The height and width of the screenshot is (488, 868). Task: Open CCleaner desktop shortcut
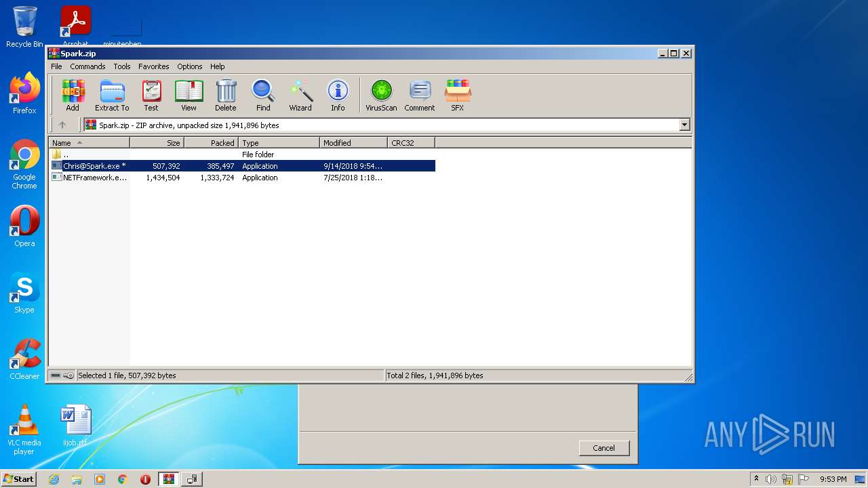[x=24, y=359]
